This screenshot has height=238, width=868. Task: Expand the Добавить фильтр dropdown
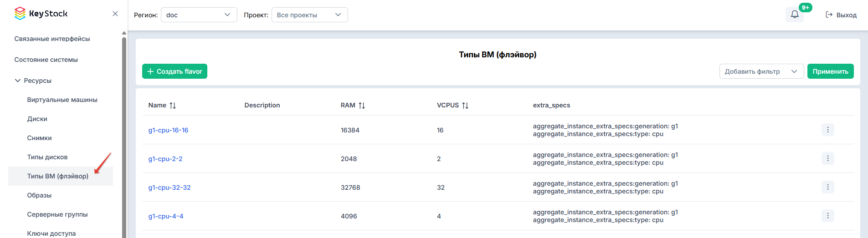pos(761,71)
